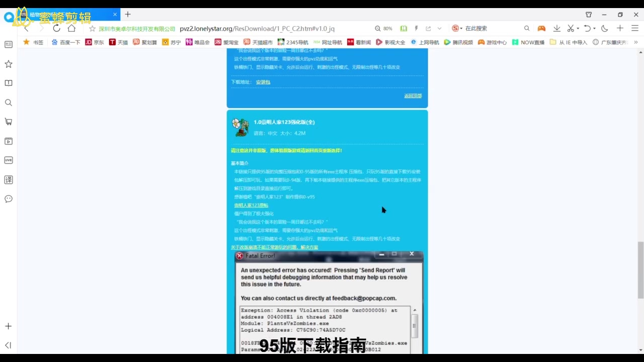Open the 2345导航 bookmark

(293, 42)
